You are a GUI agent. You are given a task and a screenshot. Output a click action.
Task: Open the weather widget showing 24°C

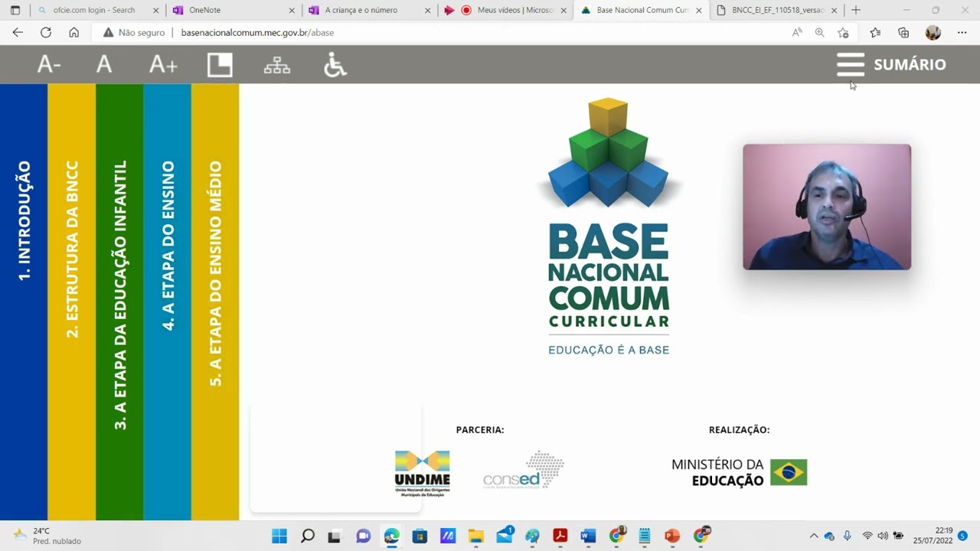point(47,536)
